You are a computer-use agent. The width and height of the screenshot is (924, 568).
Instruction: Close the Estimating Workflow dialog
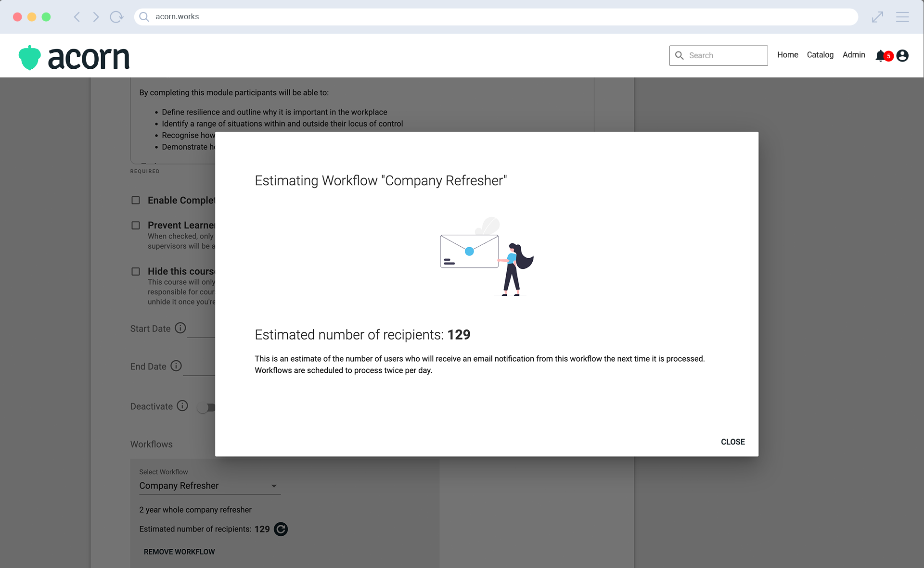[732, 442]
